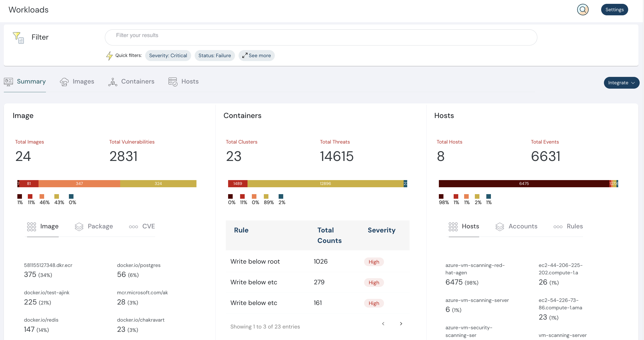Click the Hosts server icon
Viewport: 644px width, 340px height.
[173, 82]
